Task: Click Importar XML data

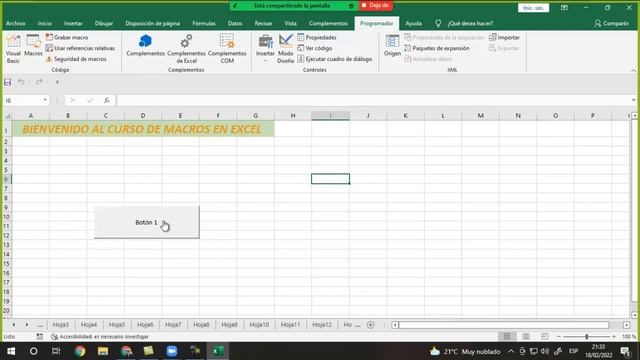Action: tap(504, 37)
